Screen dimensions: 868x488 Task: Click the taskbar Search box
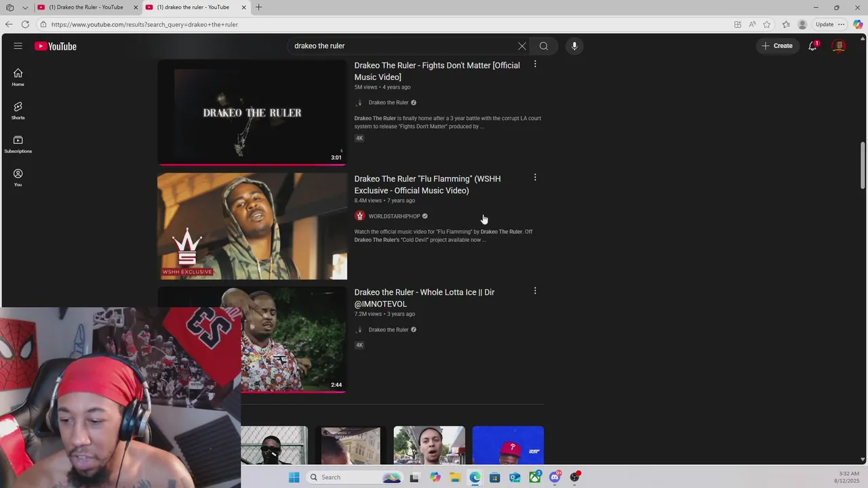click(x=354, y=477)
